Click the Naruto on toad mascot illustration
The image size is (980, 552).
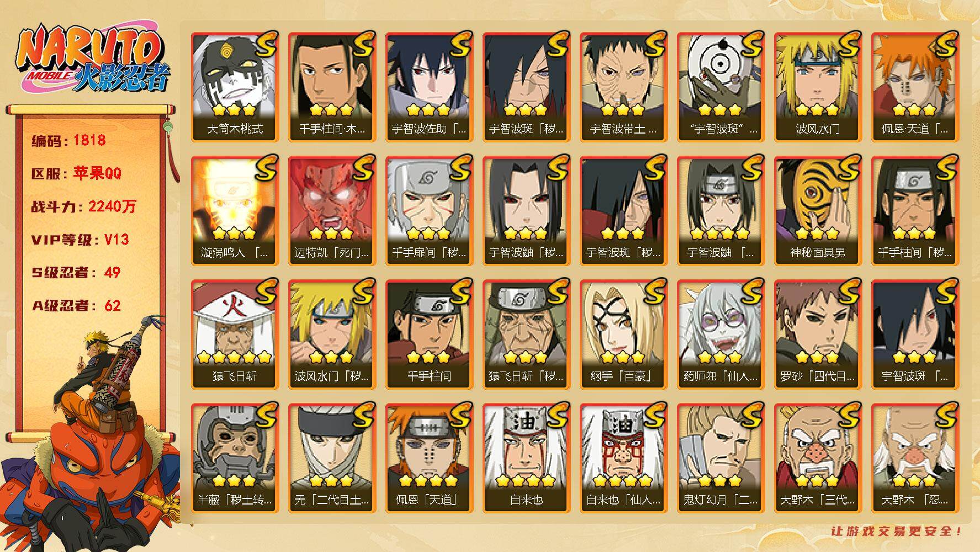(91, 436)
